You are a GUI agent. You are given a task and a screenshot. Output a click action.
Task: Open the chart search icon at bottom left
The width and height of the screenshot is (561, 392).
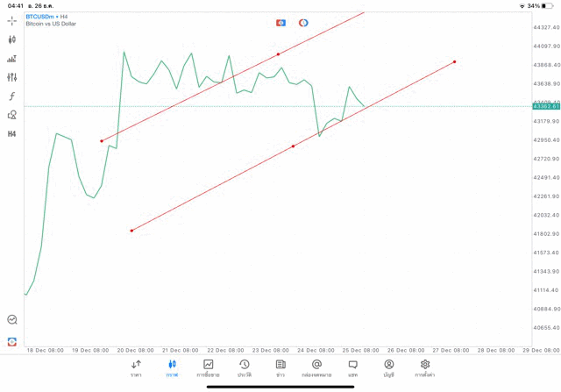tap(12, 320)
